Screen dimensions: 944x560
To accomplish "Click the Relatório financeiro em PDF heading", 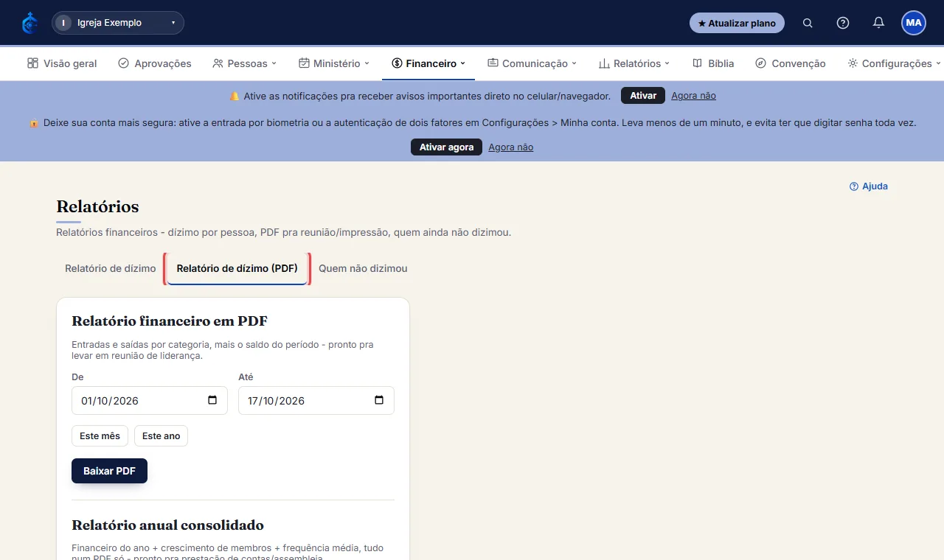I will tap(170, 321).
